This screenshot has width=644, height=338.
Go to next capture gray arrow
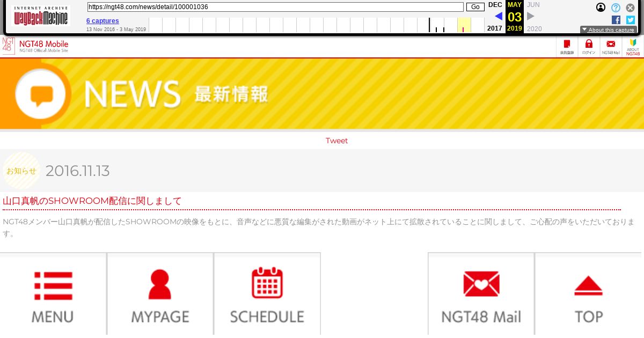[531, 16]
